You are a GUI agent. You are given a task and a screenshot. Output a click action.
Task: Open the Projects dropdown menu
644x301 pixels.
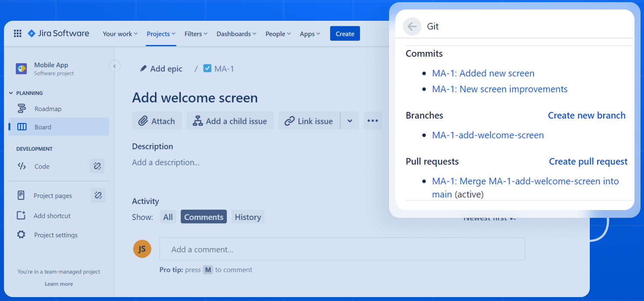click(x=161, y=34)
